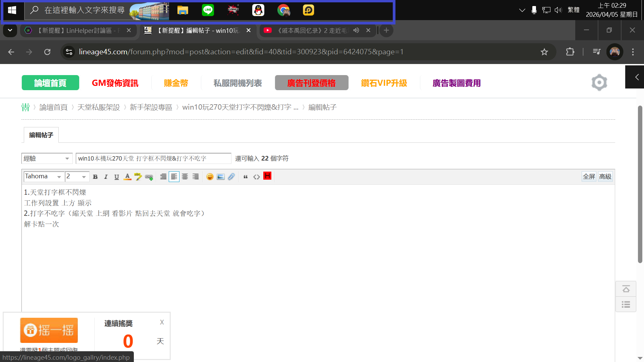
Task: Reload the current page
Action: pyautogui.click(x=47, y=52)
